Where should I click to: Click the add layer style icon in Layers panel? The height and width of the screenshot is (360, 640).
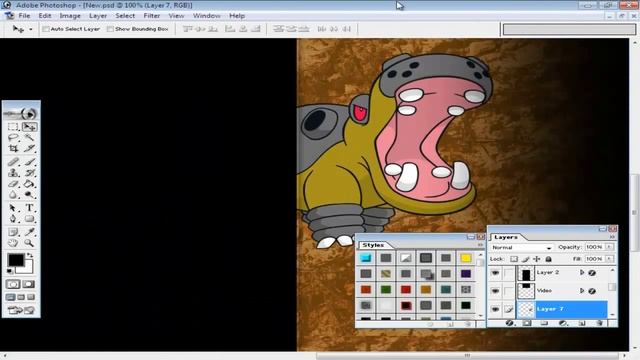click(x=509, y=323)
